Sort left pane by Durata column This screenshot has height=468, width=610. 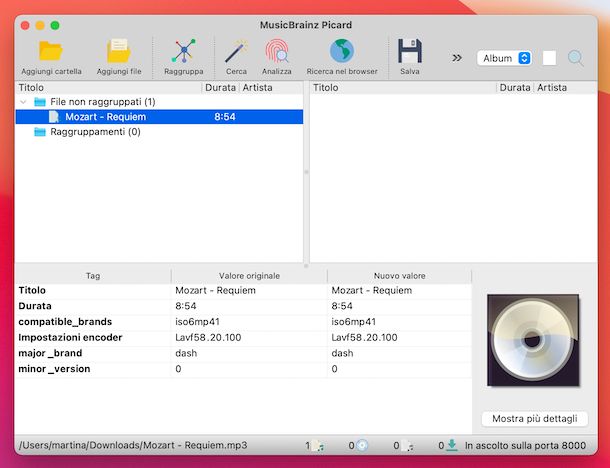click(x=220, y=88)
